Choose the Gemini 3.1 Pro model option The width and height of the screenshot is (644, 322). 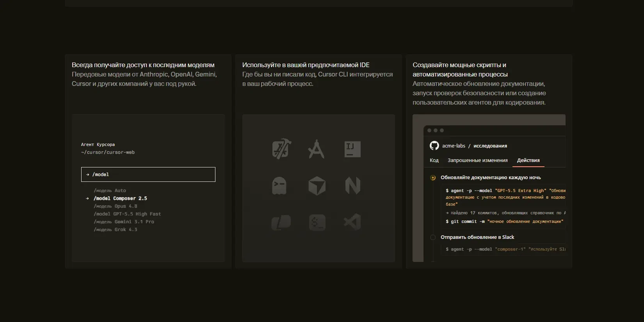(124, 222)
